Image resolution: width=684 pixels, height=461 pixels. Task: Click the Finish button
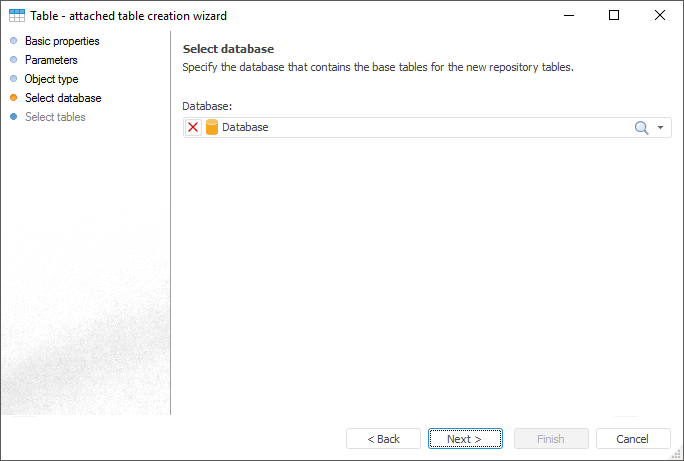(550, 439)
